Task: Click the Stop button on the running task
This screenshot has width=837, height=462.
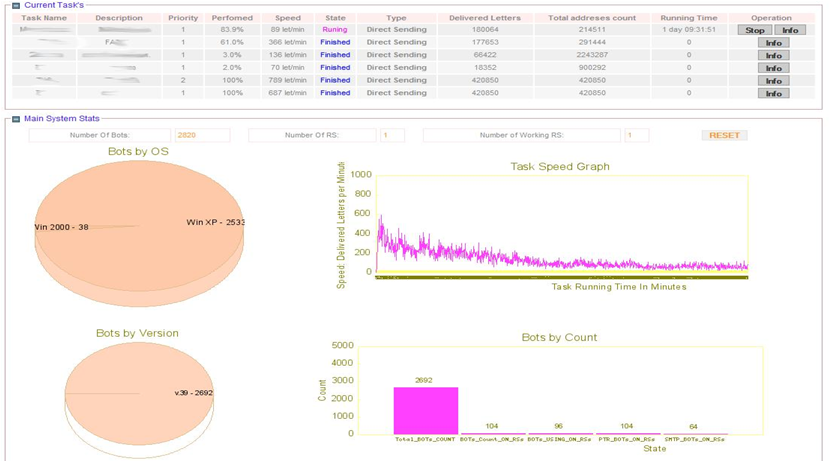Action: [x=755, y=30]
